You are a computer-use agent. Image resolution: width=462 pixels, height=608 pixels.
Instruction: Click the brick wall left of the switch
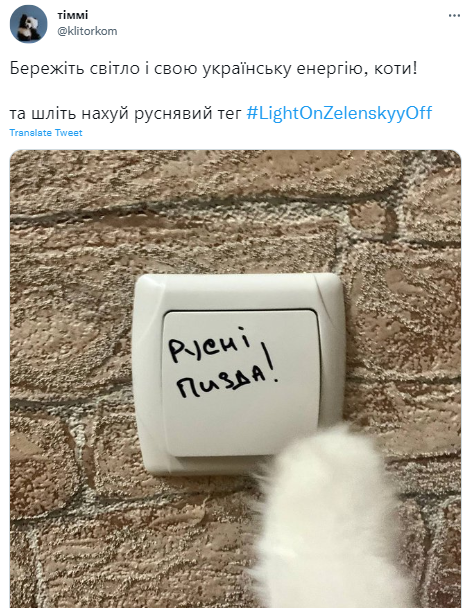(x=72, y=372)
